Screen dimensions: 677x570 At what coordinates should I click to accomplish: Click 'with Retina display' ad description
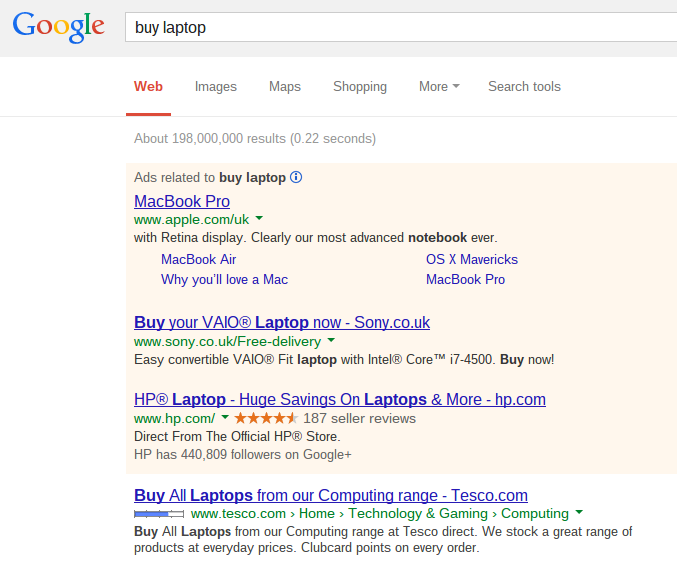click(x=316, y=238)
